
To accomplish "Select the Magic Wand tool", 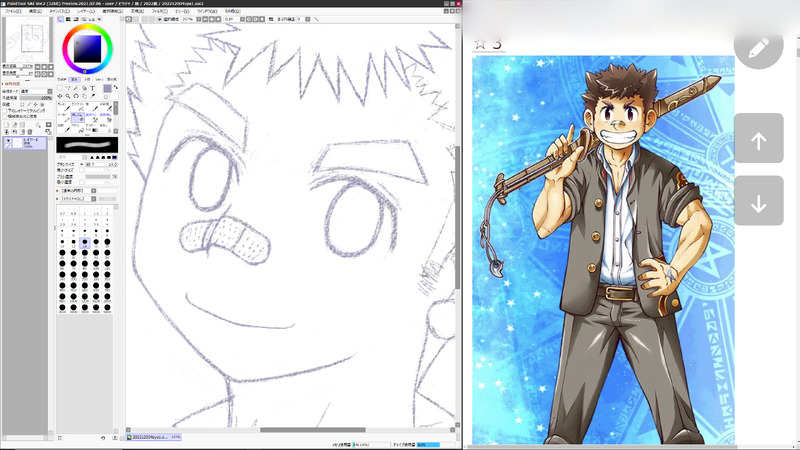I will [75, 88].
